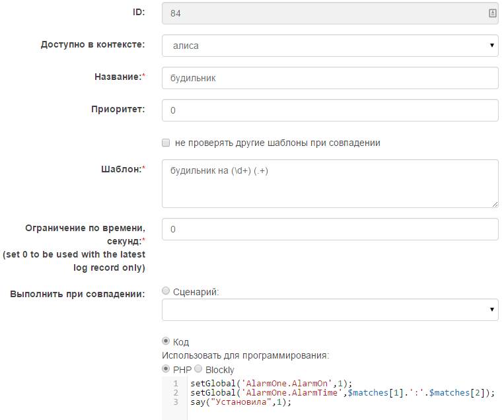The height and width of the screenshot is (420, 504).
Task: Select the Код radio button
Action: pos(166,341)
